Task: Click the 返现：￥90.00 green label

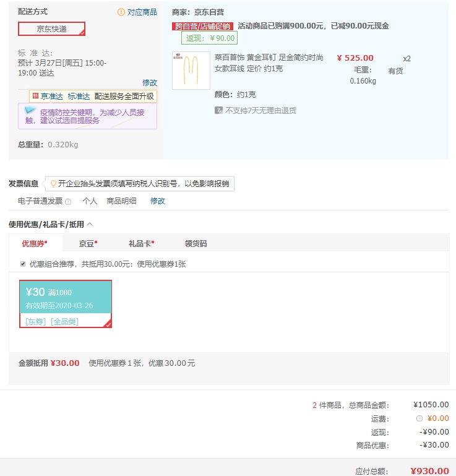Action: pos(209,38)
